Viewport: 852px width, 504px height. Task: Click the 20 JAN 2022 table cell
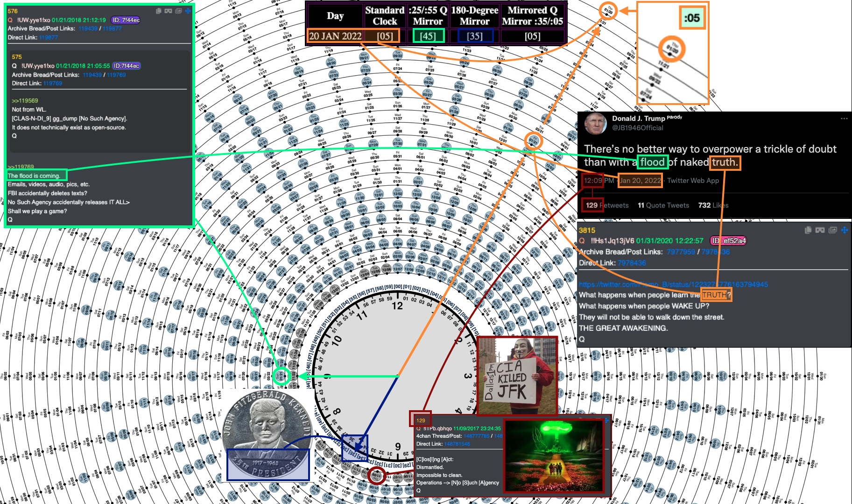point(335,36)
